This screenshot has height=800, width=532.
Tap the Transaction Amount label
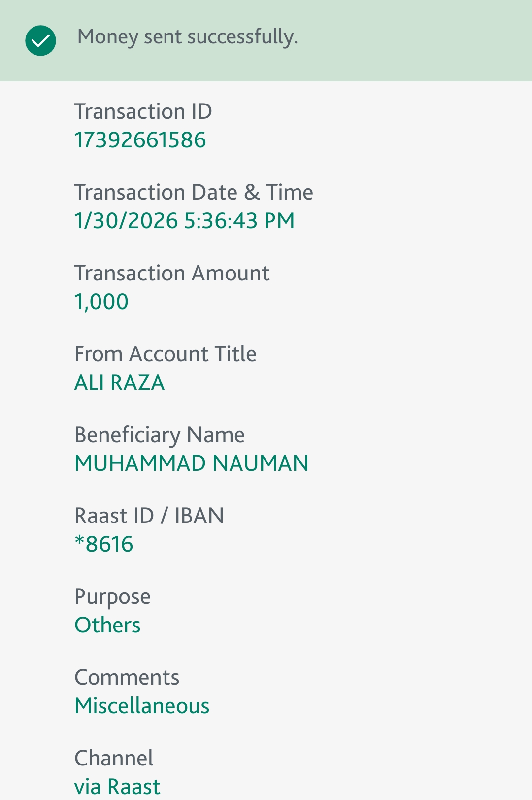171,273
